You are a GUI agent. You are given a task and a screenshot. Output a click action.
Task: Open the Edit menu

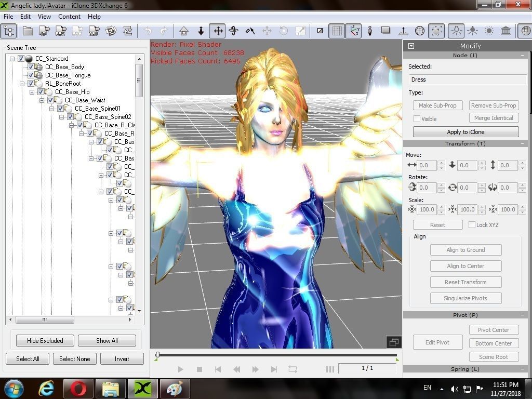[25, 16]
